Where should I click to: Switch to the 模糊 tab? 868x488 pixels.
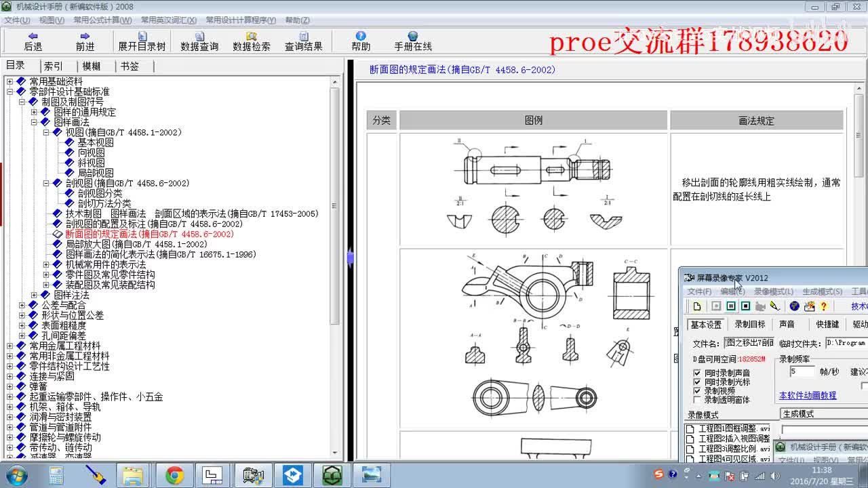92,66
